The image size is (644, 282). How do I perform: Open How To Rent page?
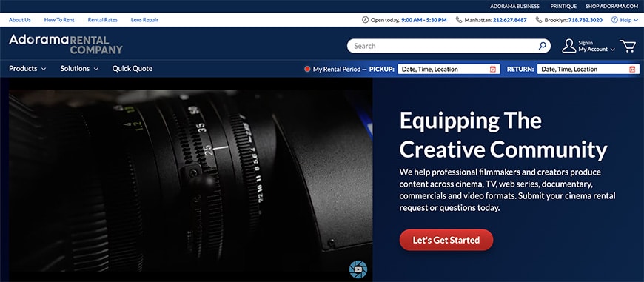pyautogui.click(x=59, y=20)
